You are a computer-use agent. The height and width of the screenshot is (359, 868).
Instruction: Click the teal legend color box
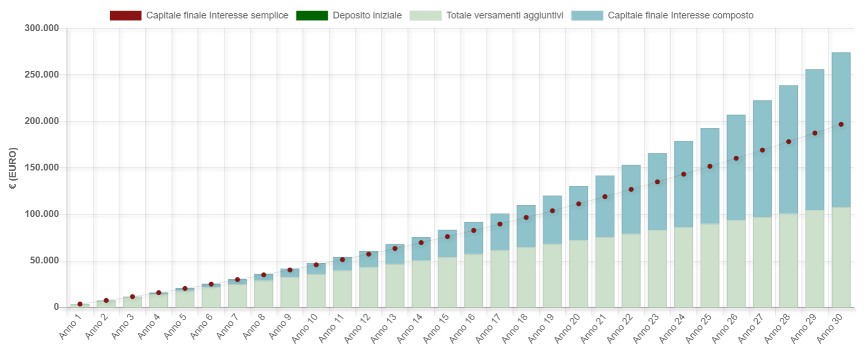coord(587,15)
